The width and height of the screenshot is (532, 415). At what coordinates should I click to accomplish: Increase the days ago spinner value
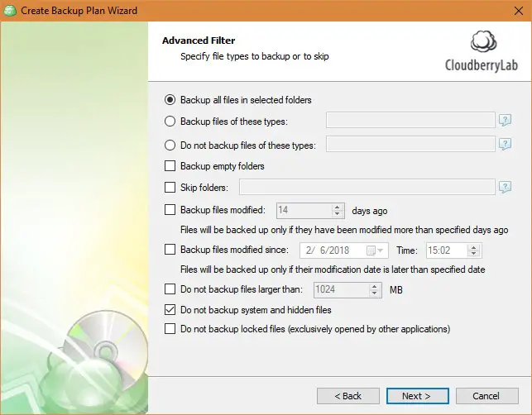point(337,207)
